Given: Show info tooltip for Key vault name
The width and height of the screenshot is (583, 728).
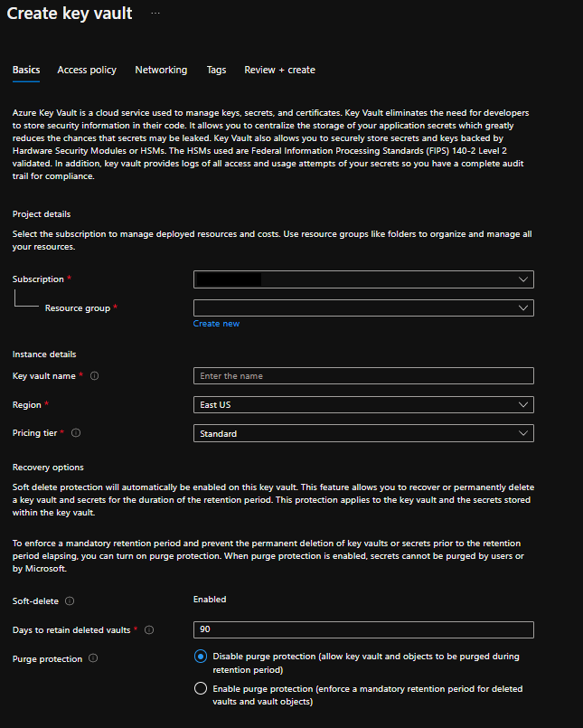Looking at the screenshot, I should point(94,375).
